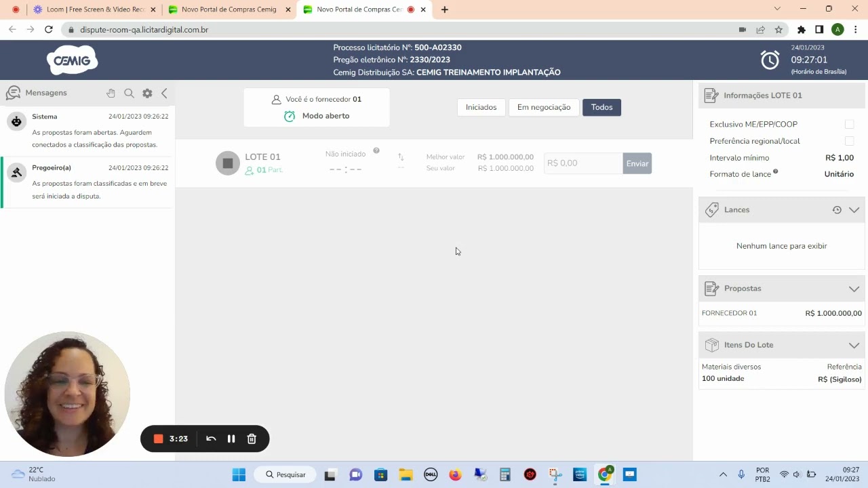Select the Em negociação filter tab
The width and height of the screenshot is (868, 488).
tap(544, 107)
